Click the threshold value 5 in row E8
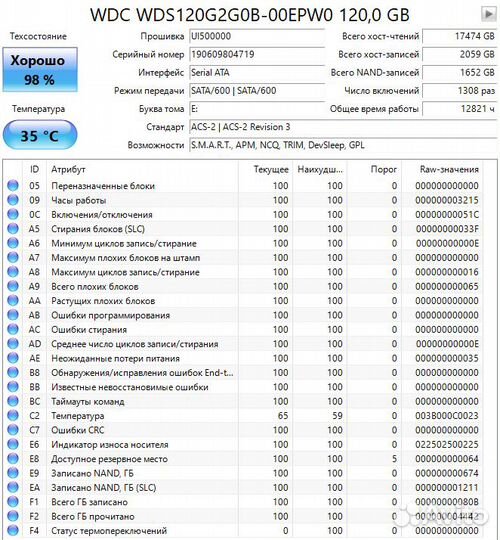500x540 pixels. click(394, 459)
